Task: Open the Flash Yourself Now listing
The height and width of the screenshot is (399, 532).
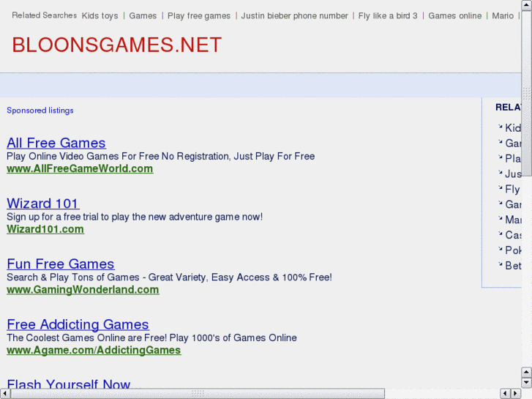Action: [x=69, y=384]
